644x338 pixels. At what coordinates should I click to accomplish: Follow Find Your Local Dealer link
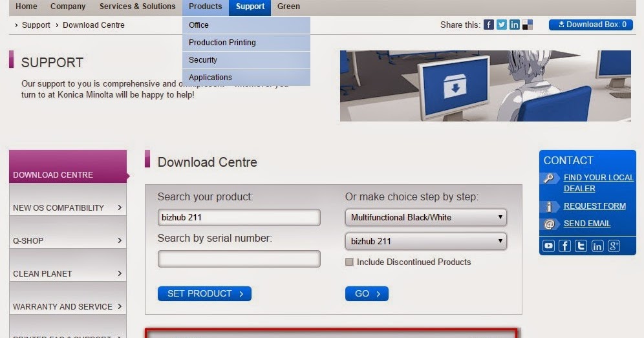point(598,183)
